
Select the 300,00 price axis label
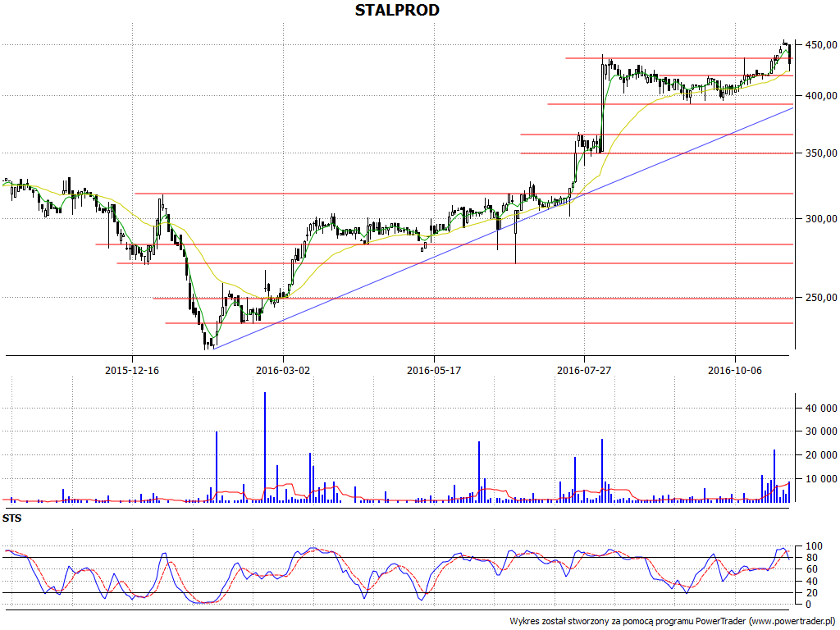pyautogui.click(x=820, y=218)
